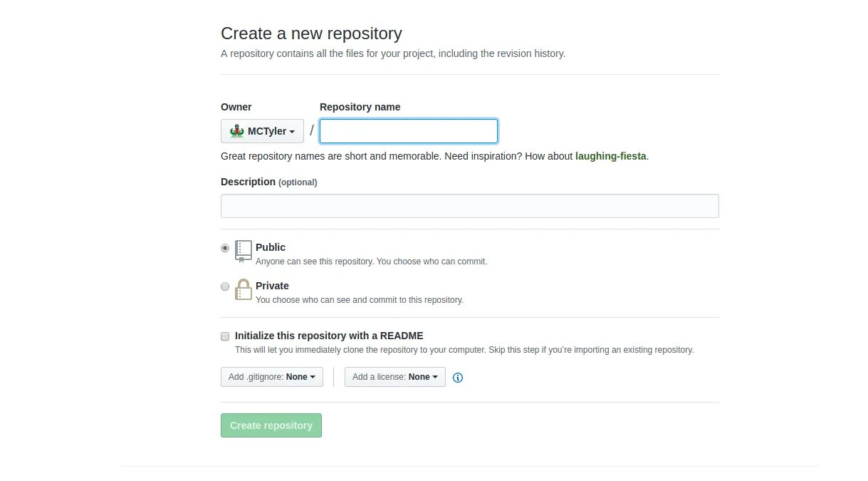This screenshot has height=481, width=868.
Task: Click the Public label text
Action: 271,247
